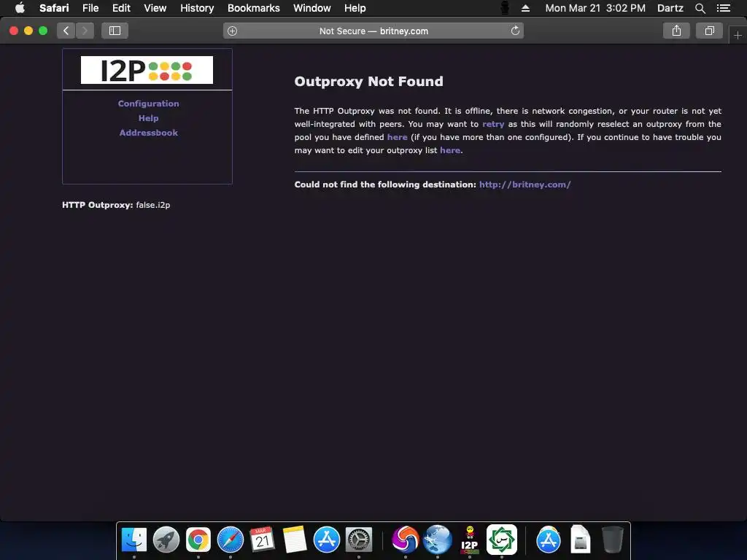Click 'here' link after 'outproxy list'
Image resolution: width=747 pixels, height=560 pixels.
(x=449, y=150)
